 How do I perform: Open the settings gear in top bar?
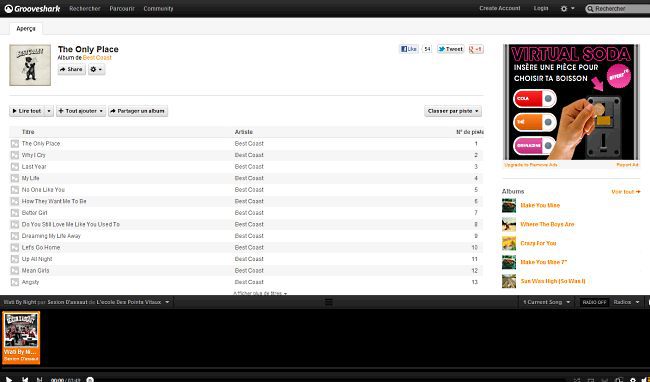(568, 8)
